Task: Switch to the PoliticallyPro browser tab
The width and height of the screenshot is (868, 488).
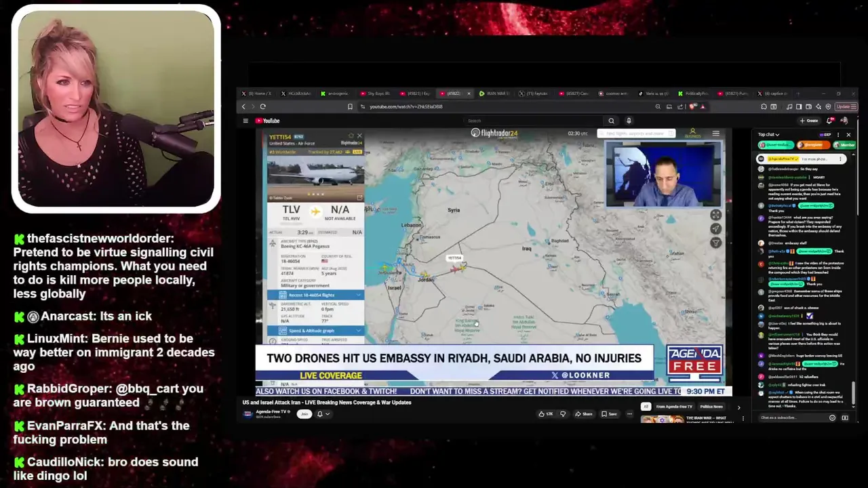Action: pyautogui.click(x=694, y=94)
